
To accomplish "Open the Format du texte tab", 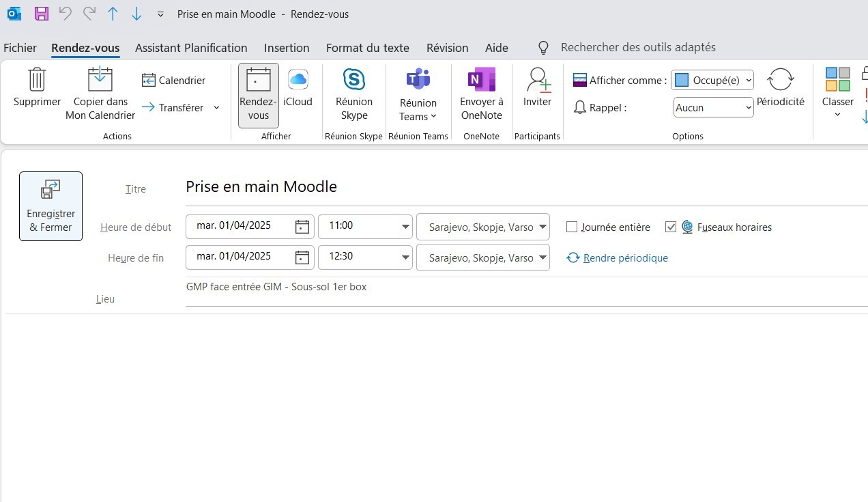I will (368, 48).
